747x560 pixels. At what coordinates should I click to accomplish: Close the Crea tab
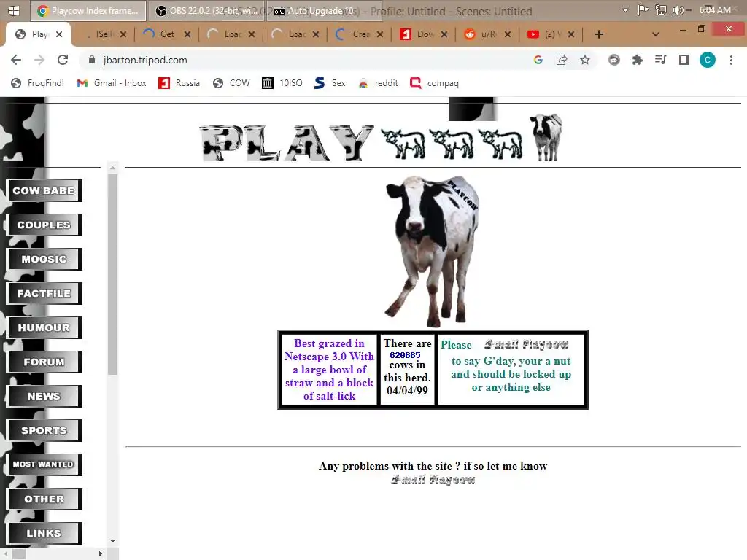point(379,34)
